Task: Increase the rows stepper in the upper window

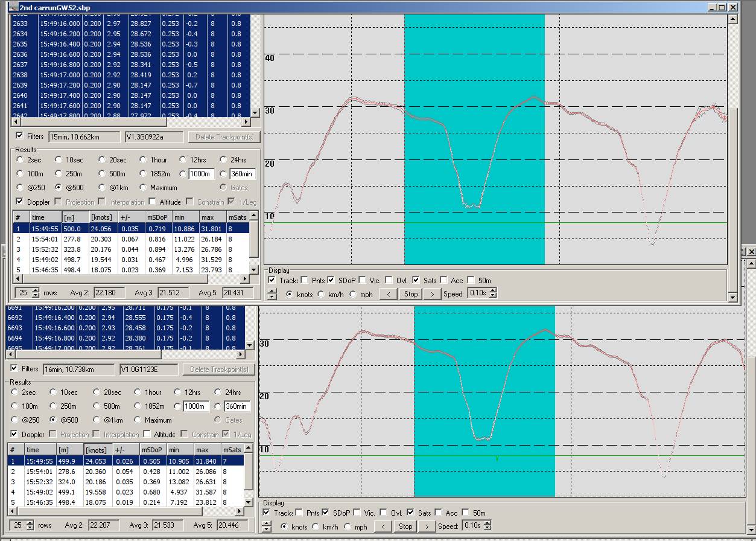Action: (35, 290)
